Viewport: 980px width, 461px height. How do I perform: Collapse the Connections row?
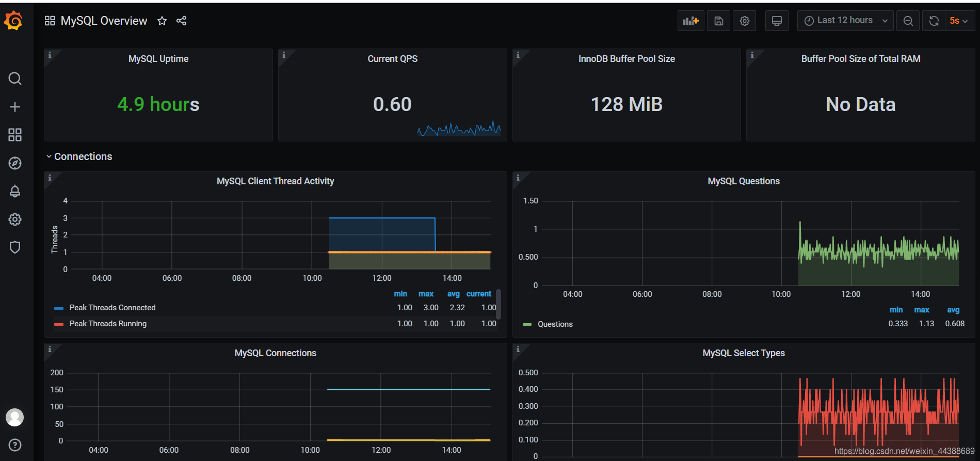[79, 156]
